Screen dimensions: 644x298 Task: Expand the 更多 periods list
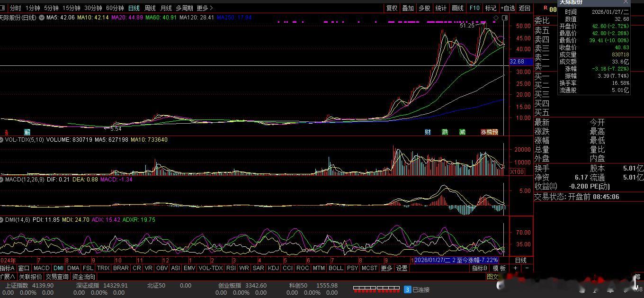click(205, 8)
